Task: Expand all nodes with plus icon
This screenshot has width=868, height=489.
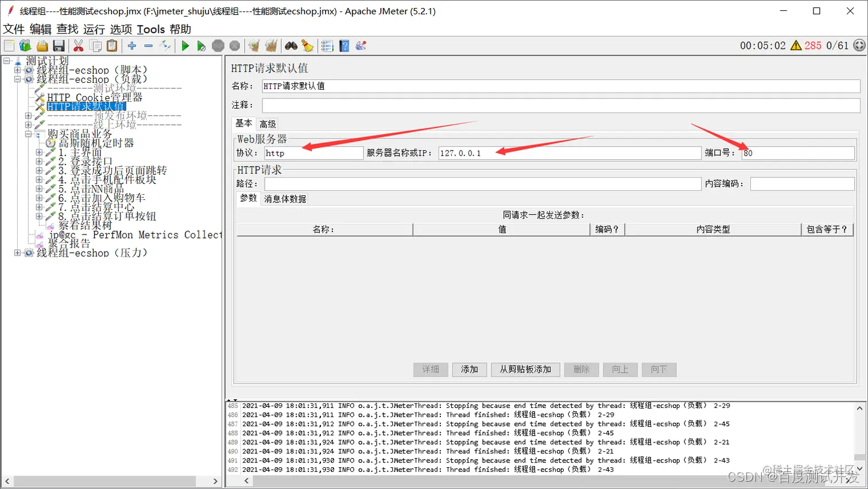Action: pos(132,46)
